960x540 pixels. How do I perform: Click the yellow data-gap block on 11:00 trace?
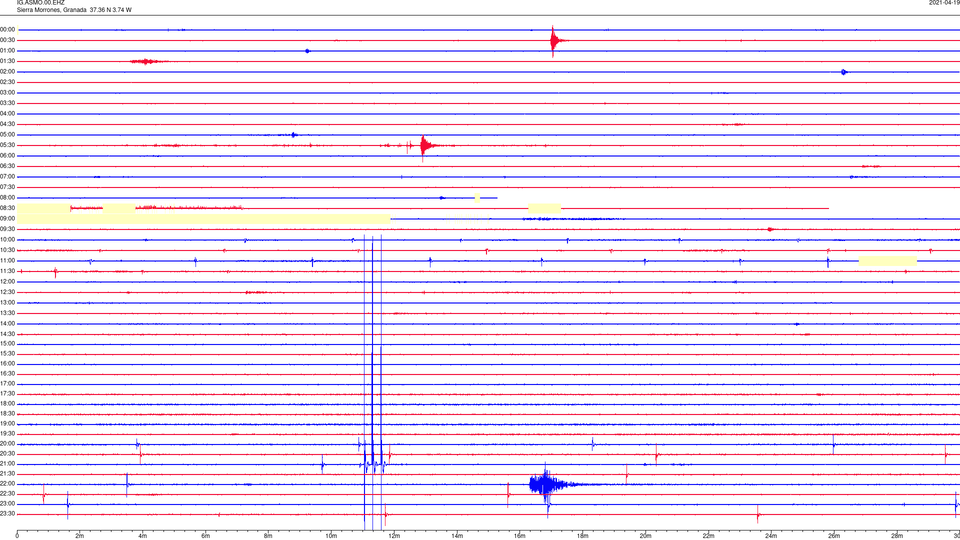pos(888,261)
